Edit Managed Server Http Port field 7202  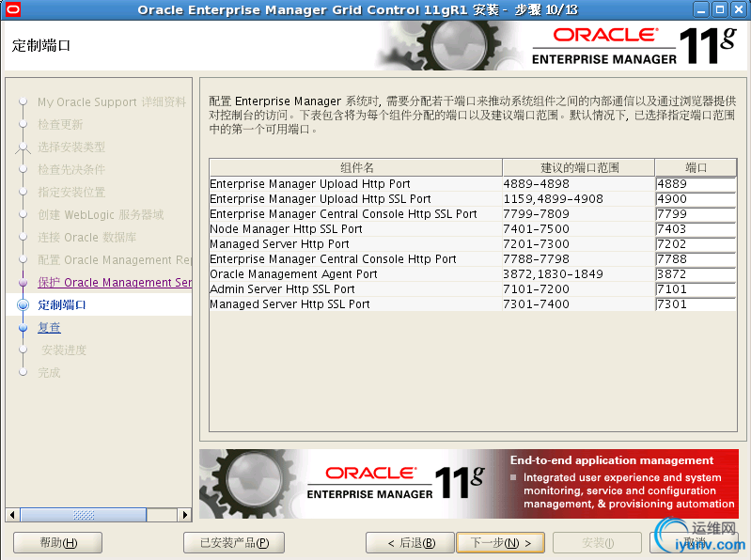point(696,244)
